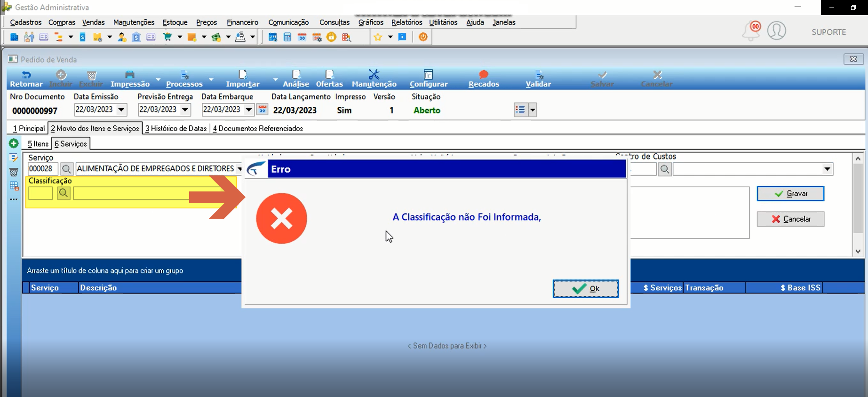Click the Centro de Custos search magnifier

[665, 169]
